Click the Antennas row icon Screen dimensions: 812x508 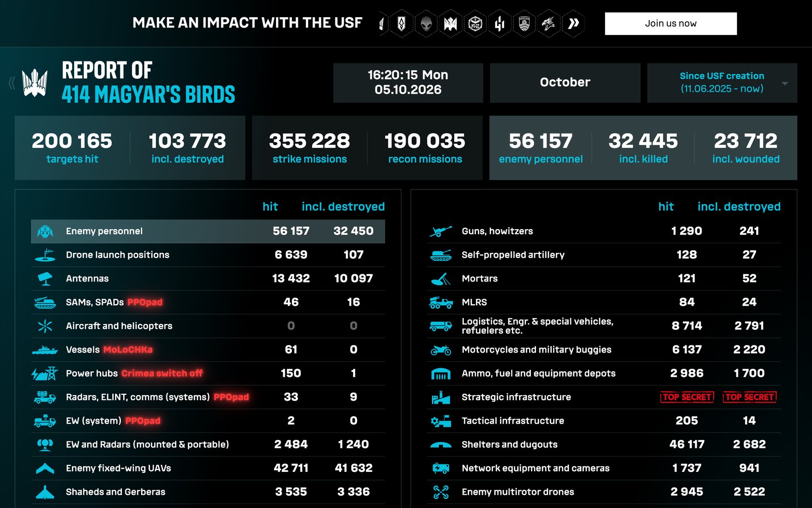45,278
